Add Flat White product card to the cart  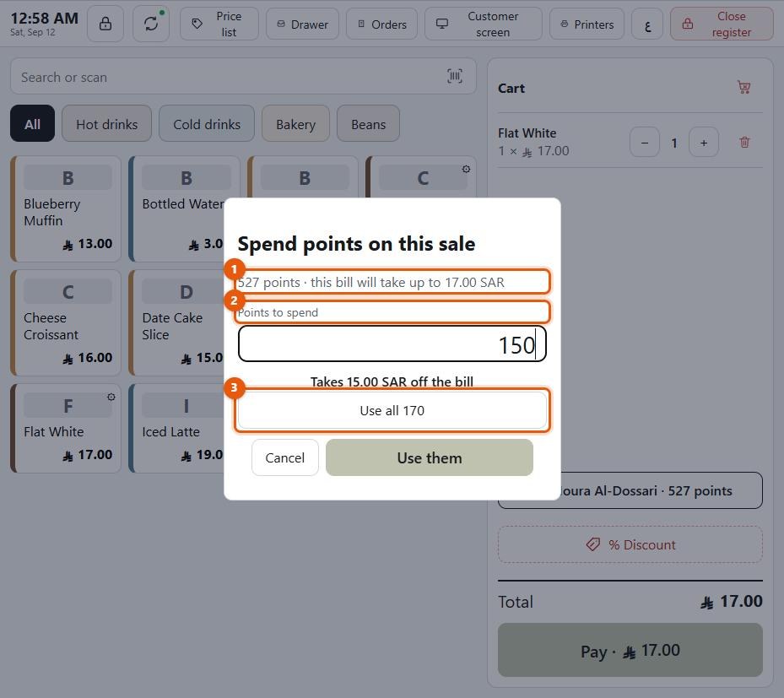66,429
